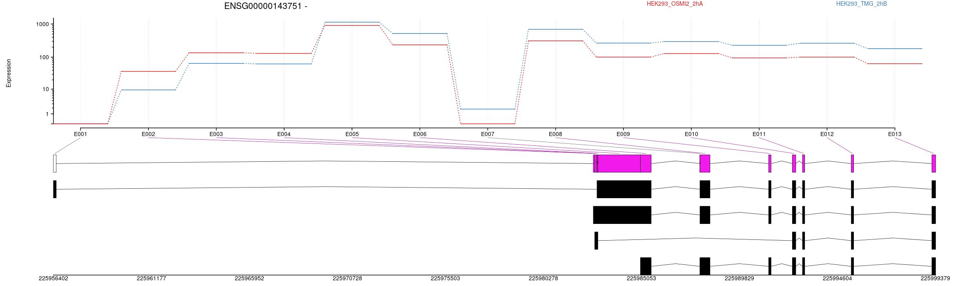Click the red expression line at E002

(x=148, y=71)
